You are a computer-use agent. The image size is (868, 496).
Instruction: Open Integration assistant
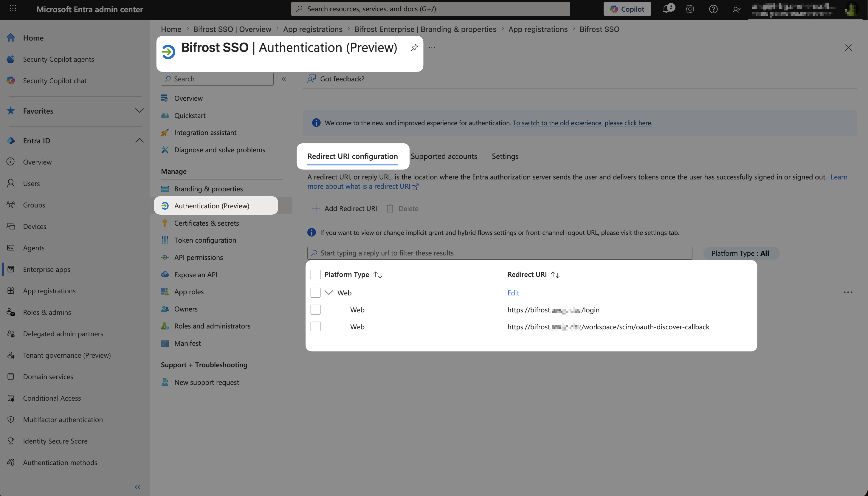205,133
